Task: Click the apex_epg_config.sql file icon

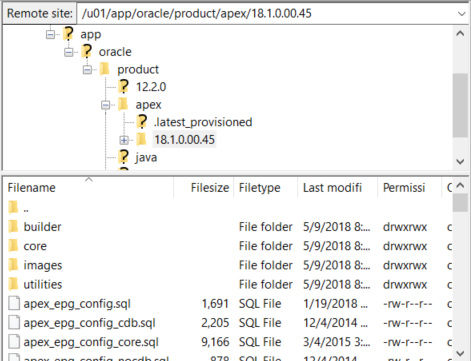Action: (x=14, y=303)
